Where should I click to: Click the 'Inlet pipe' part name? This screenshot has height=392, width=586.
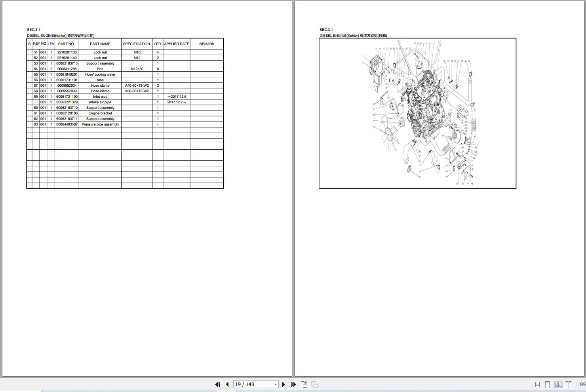pos(100,97)
